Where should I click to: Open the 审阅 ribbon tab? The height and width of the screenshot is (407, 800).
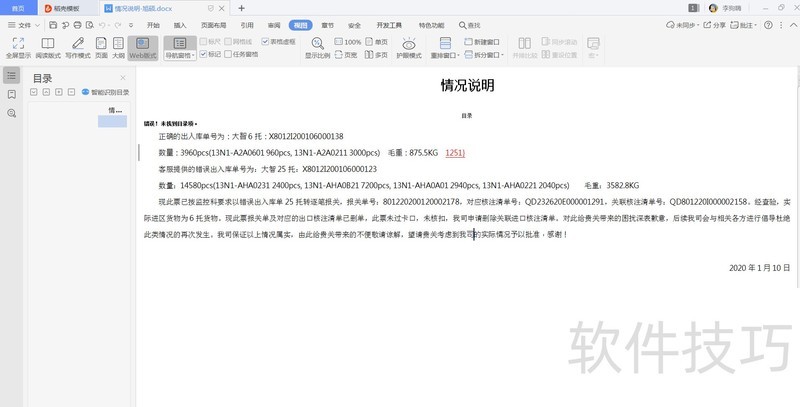tap(273, 25)
